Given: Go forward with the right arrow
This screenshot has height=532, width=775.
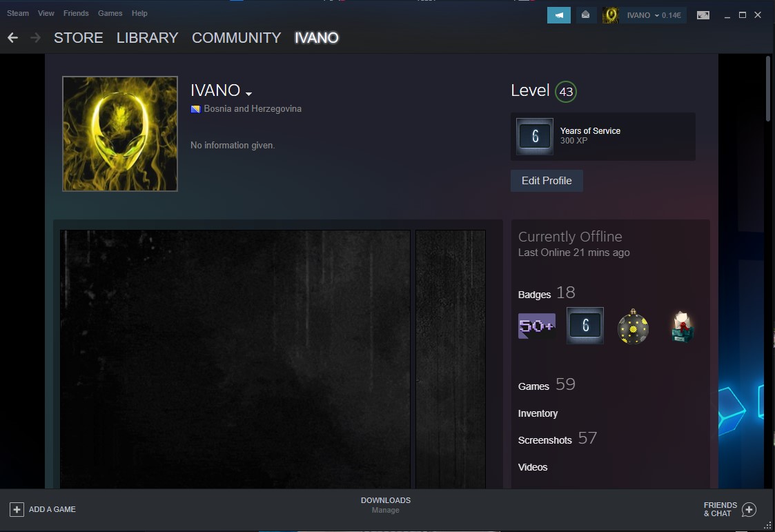Looking at the screenshot, I should coord(35,37).
